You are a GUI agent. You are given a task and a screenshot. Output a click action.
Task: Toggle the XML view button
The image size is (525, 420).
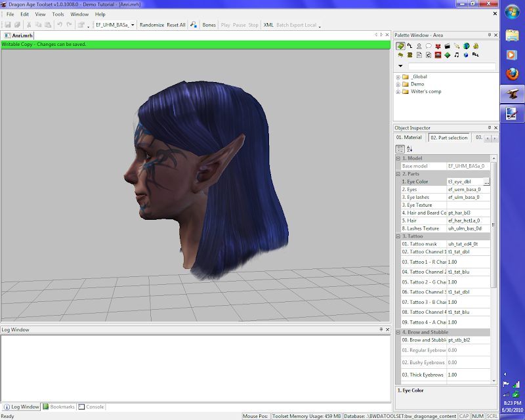(268, 25)
